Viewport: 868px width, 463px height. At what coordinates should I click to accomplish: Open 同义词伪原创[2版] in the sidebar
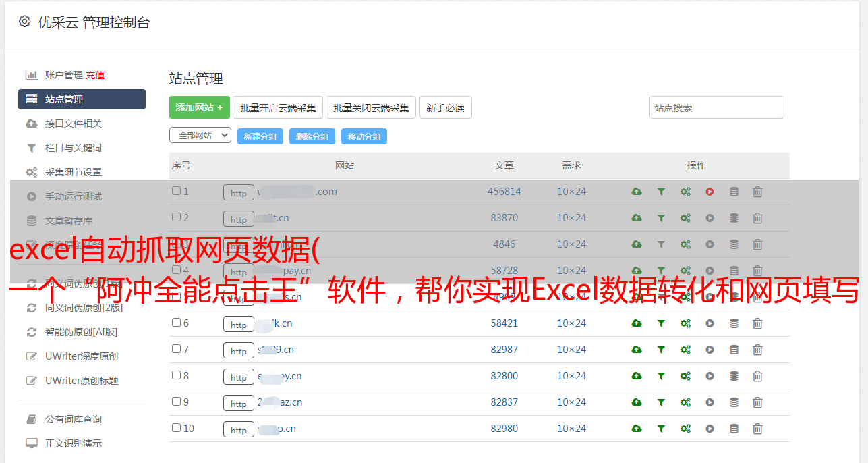84,308
